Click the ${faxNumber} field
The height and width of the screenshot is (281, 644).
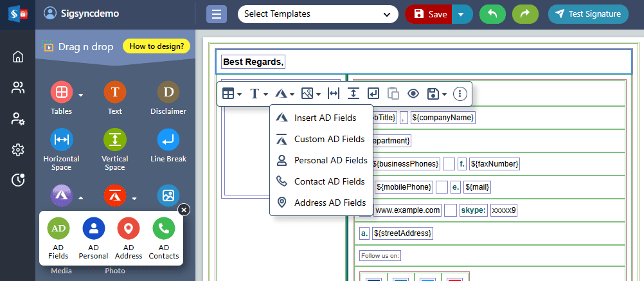click(x=494, y=164)
